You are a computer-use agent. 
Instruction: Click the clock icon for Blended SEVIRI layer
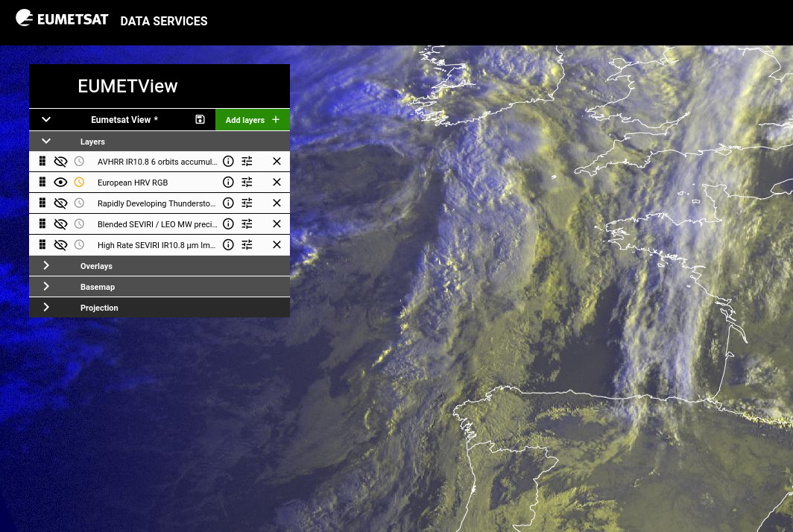click(80, 224)
